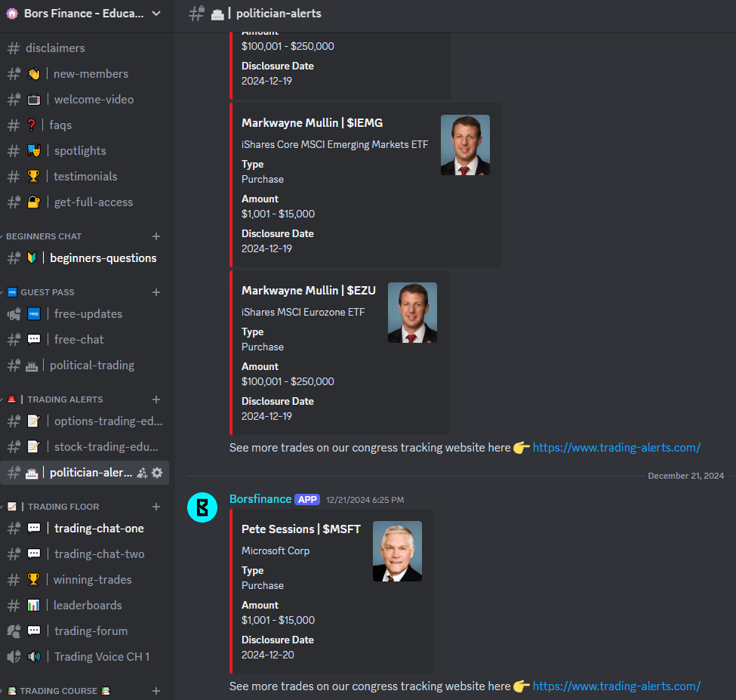Click the Markwayne Mullin | $EZU title
The width and height of the screenshot is (736, 700).
tap(309, 291)
